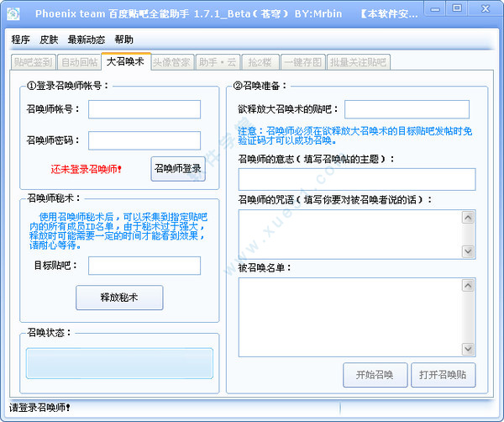Focus the 目标贴吧 input field
Screen dimensions: 504x422
coord(144,266)
